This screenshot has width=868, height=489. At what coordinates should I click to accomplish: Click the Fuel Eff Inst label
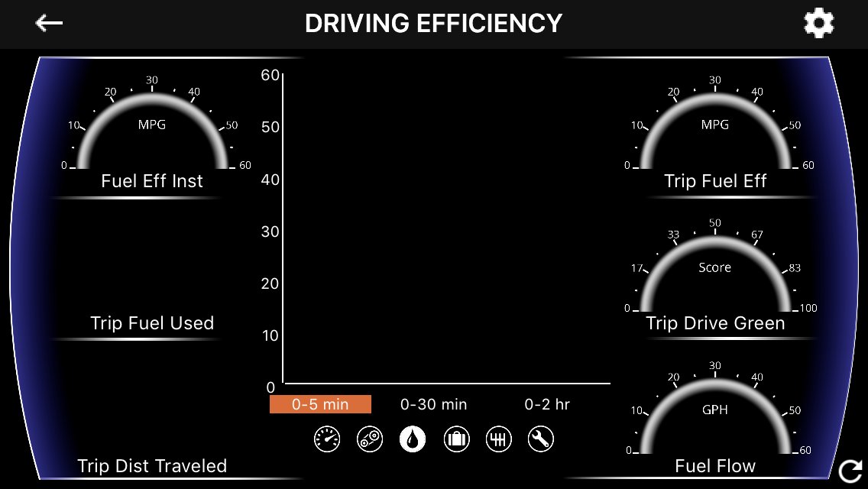(152, 181)
